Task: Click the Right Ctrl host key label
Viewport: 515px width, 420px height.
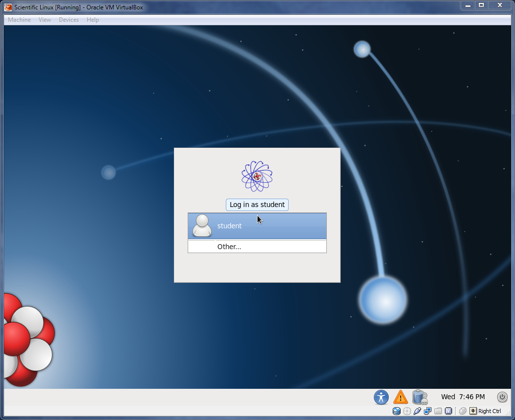Action: 489,411
